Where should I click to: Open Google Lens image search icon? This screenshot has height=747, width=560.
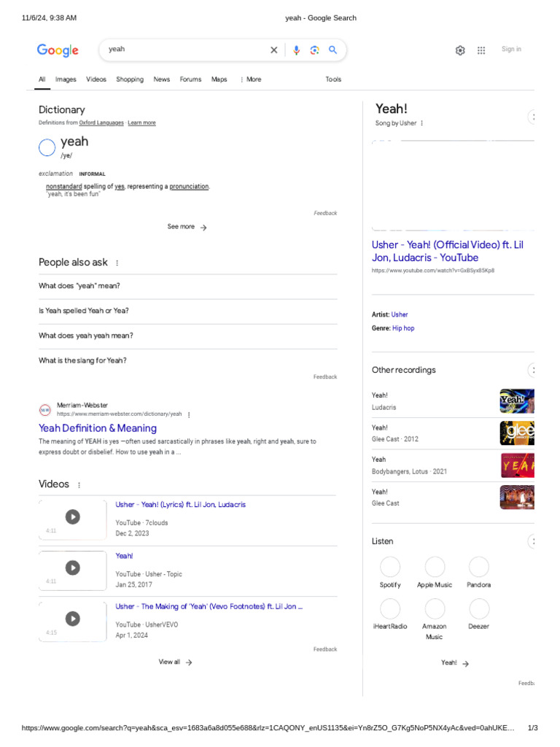[x=314, y=50]
